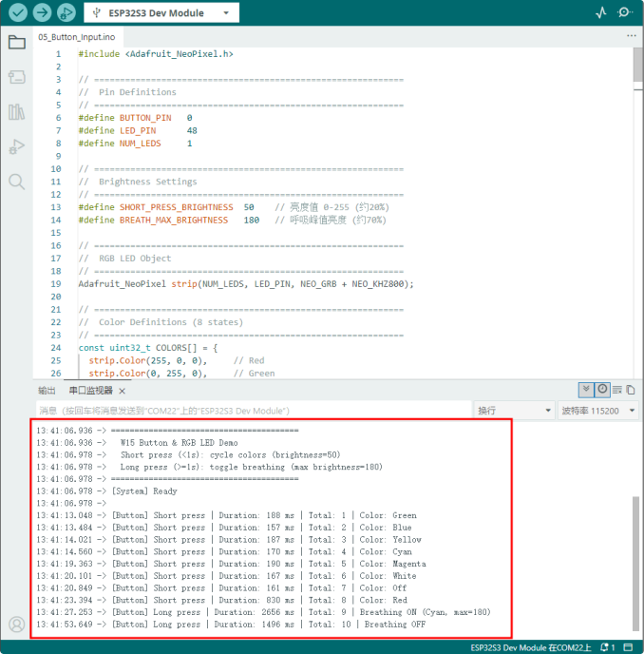Open the Library Manager books icon
This screenshot has width=644, height=654.
click(17, 112)
